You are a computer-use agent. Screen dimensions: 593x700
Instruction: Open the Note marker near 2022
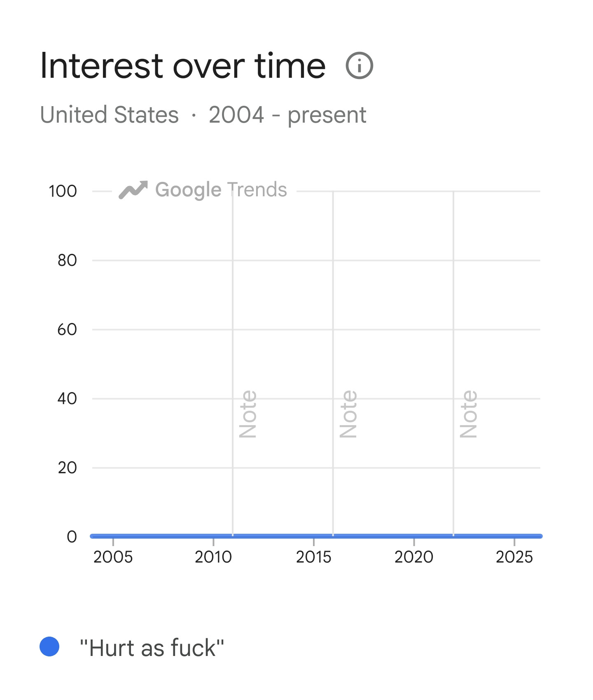tap(469, 414)
